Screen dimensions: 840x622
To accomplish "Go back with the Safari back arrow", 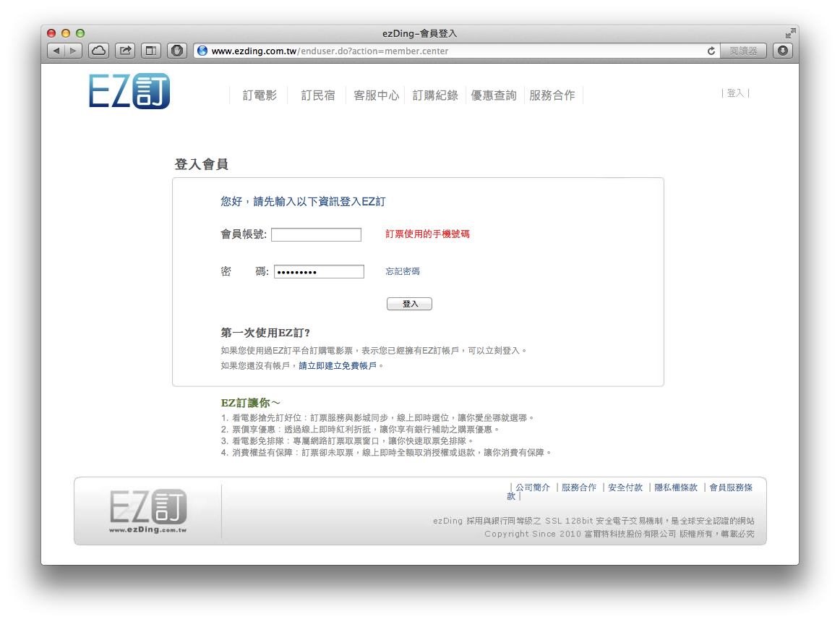I will tap(56, 51).
